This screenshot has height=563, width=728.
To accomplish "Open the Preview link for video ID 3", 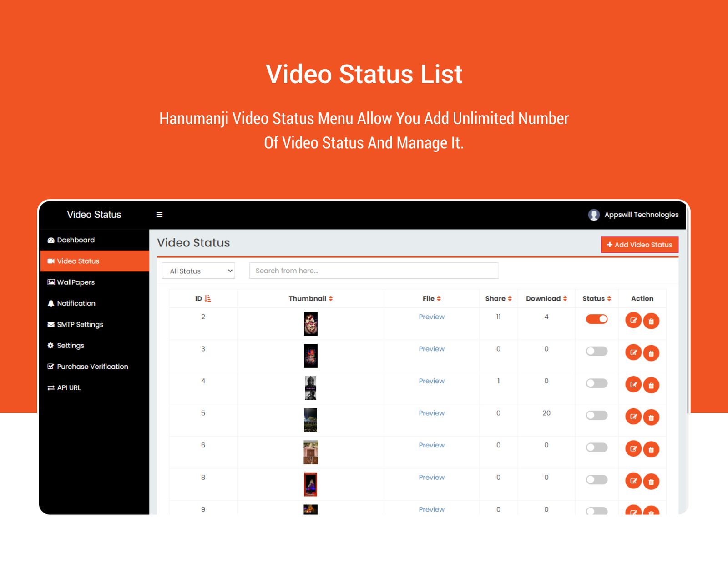I will 431,349.
